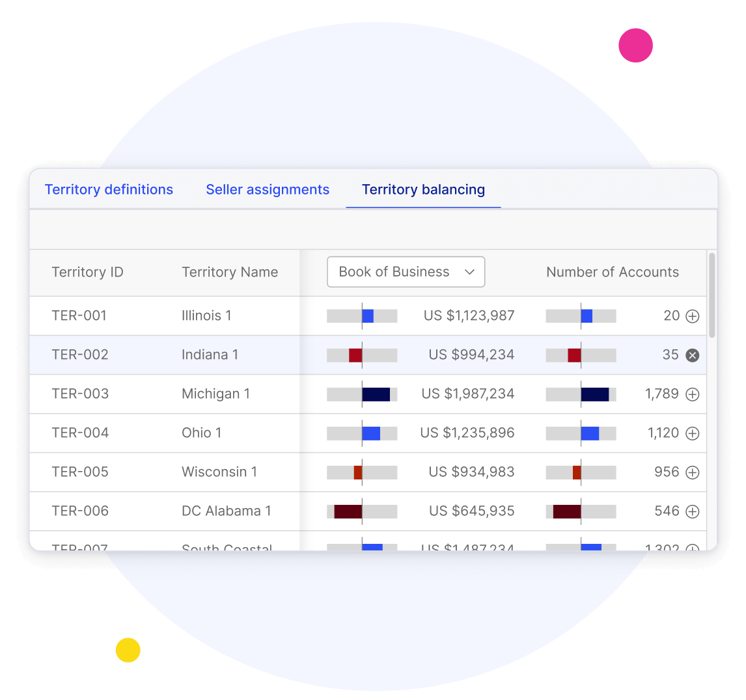Click the Number of Accounts column header

click(x=612, y=272)
